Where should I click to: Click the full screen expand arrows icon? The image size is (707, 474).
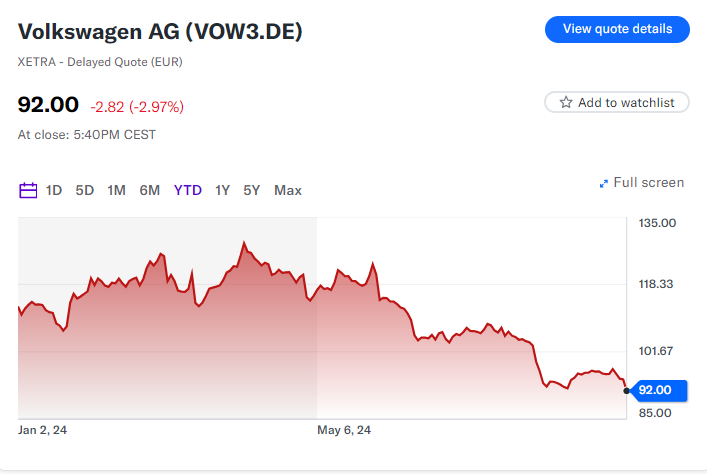tap(604, 183)
